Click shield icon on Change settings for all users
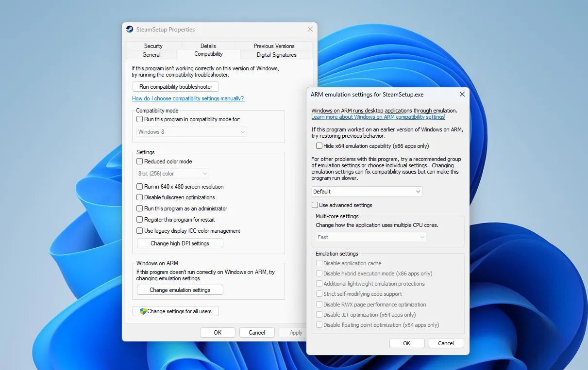This screenshot has height=370, width=588. click(143, 311)
